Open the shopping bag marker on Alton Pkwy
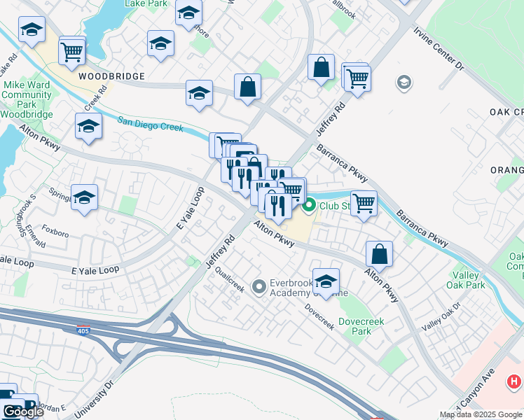The image size is (524, 420). [379, 255]
